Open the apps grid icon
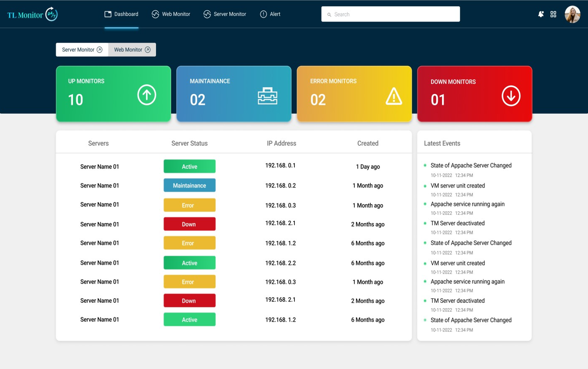 [x=553, y=14]
